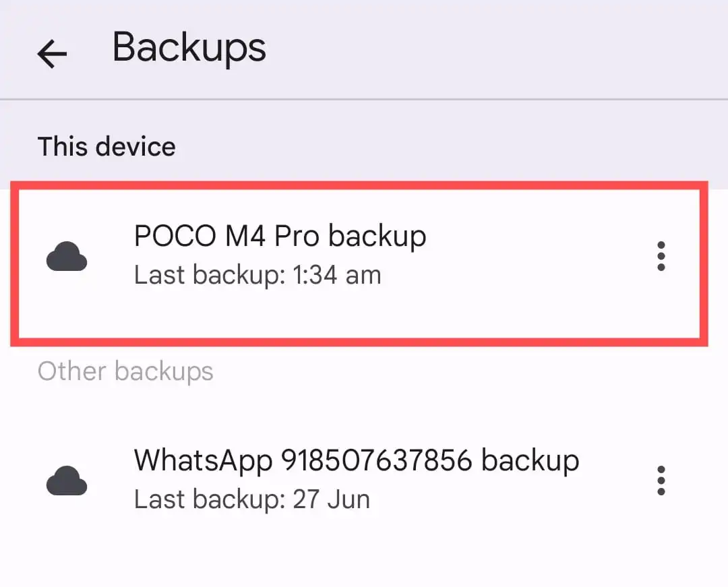728x587 pixels.
Task: Open the overflow dropdown for this device's backup
Action: coord(661,256)
